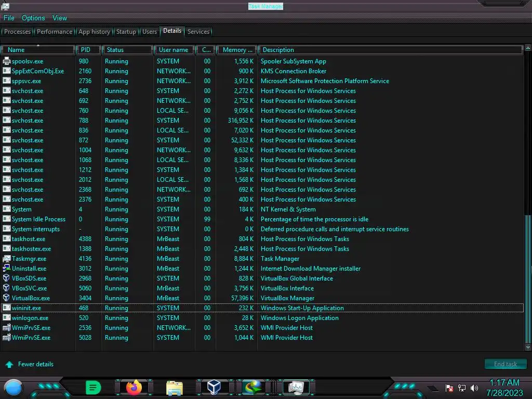Click the System Idle Process icon
532x399 pixels.
[x=6, y=219]
